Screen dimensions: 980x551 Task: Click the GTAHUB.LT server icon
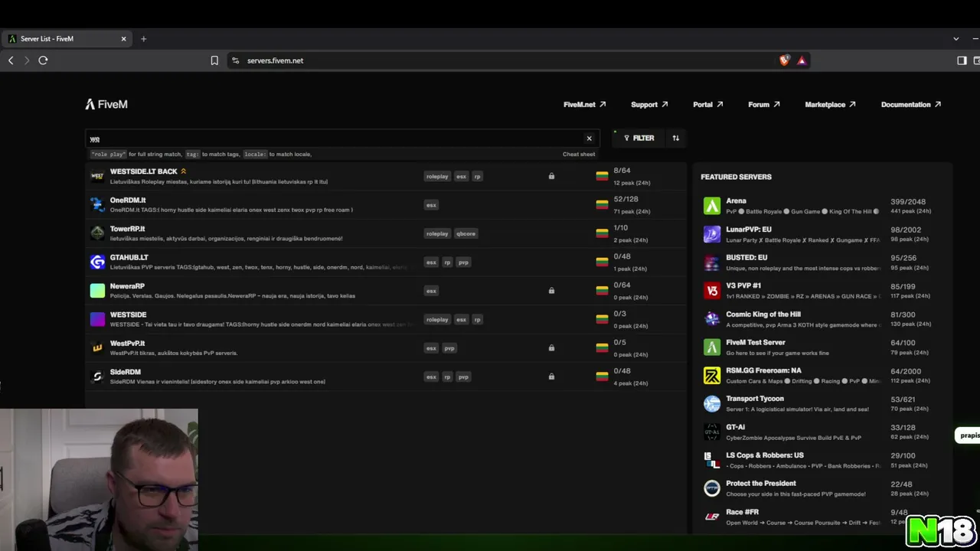(97, 262)
